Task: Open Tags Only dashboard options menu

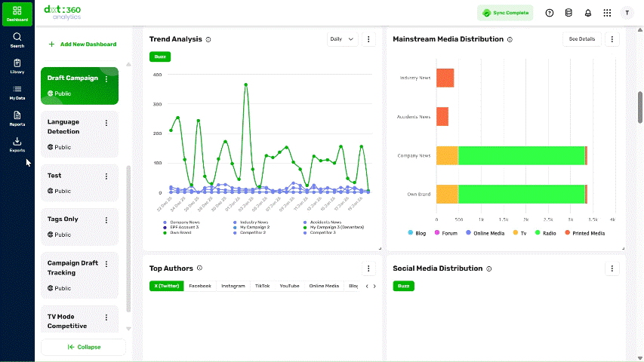Action: click(106, 220)
